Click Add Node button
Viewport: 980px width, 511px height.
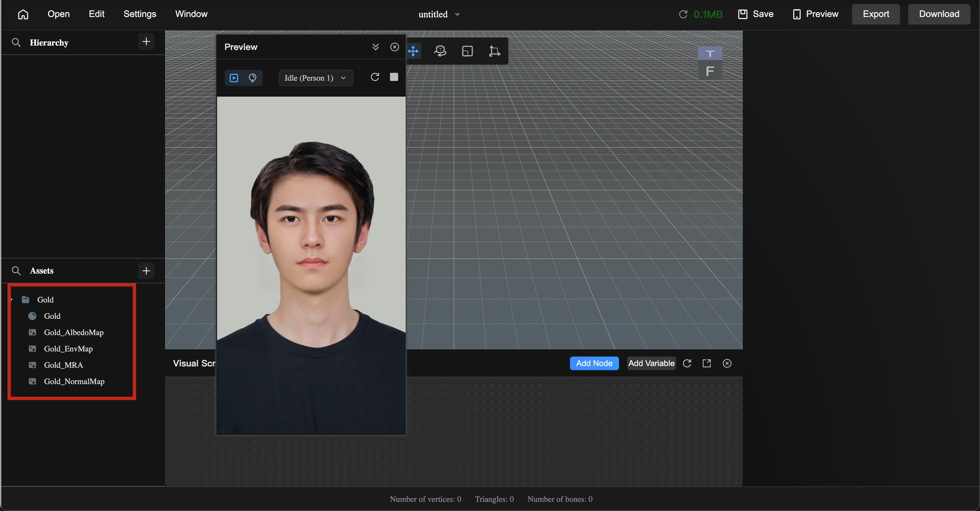point(594,363)
